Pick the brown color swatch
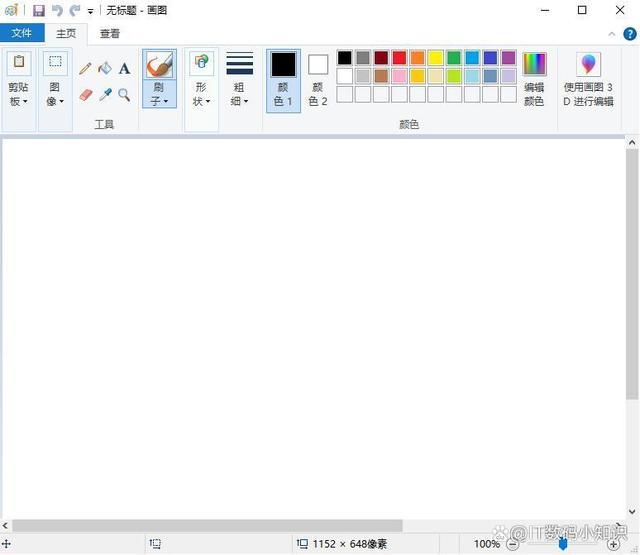Viewport: 640px width, 555px height. [381, 76]
